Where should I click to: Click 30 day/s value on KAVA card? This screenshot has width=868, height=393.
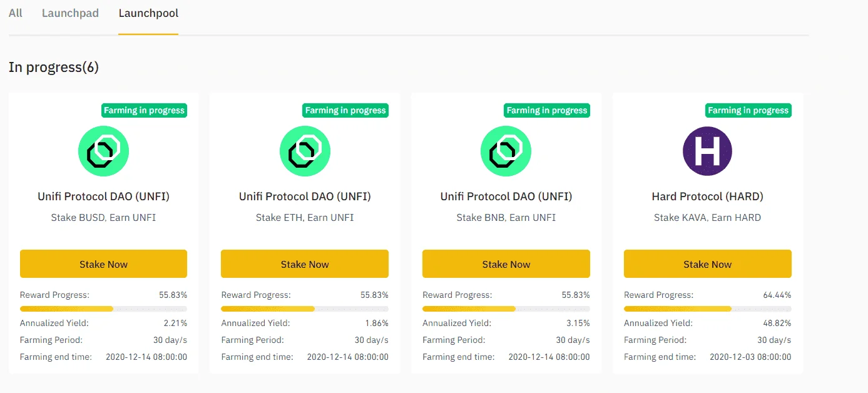775,340
